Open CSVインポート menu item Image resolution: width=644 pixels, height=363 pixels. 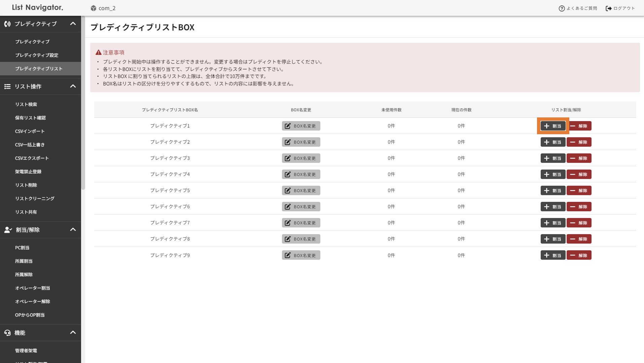pos(30,131)
